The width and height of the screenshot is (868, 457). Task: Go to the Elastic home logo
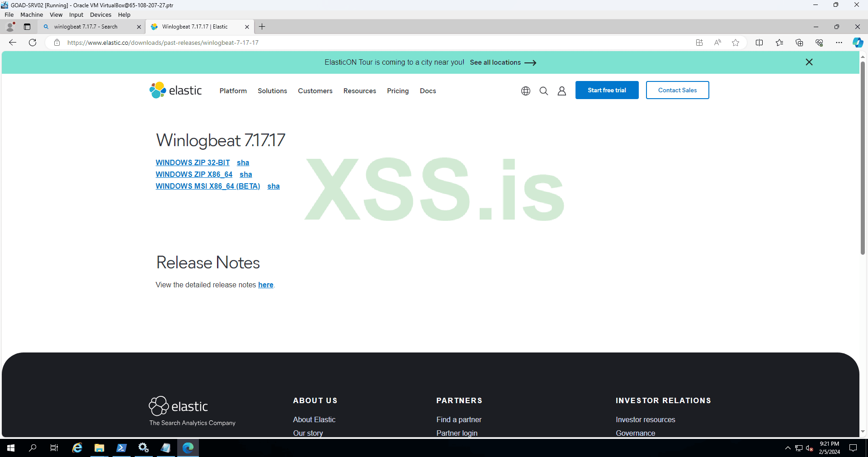coord(176,90)
